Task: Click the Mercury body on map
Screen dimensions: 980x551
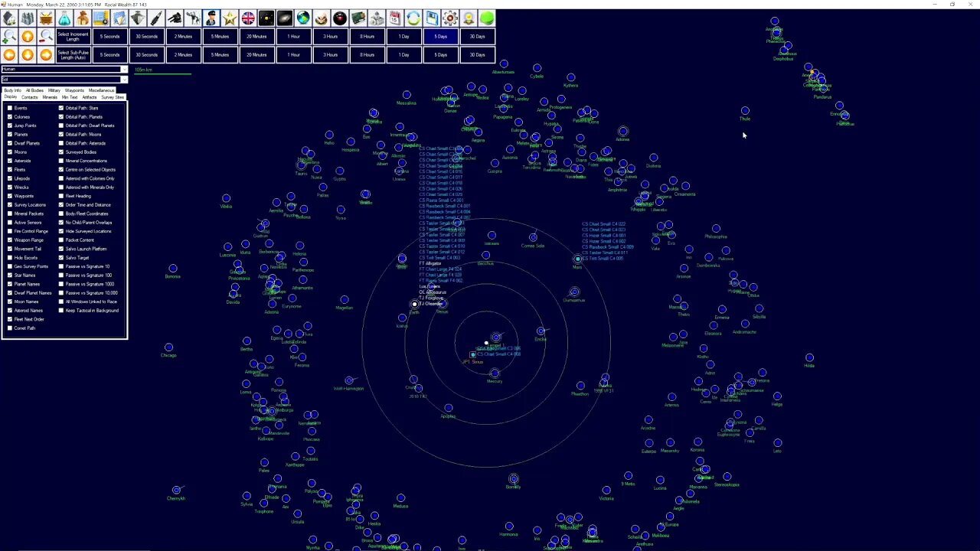Action: click(x=494, y=373)
